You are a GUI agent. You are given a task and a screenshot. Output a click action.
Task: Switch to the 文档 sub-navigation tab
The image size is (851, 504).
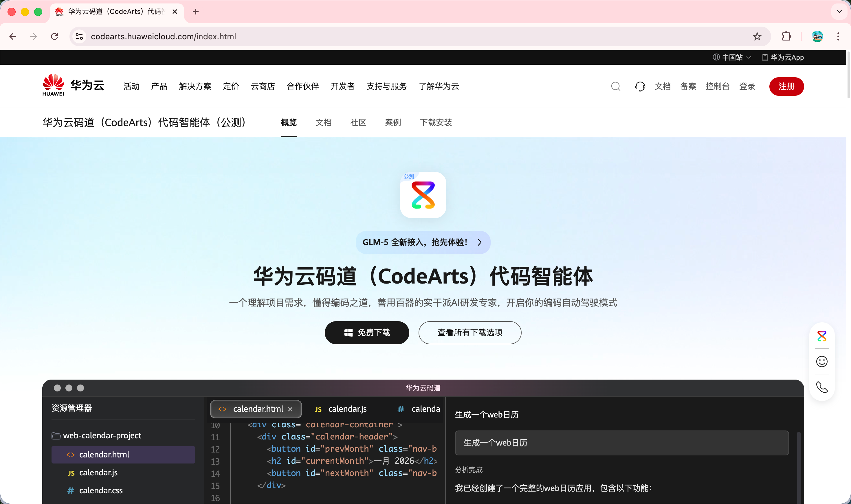click(x=323, y=122)
